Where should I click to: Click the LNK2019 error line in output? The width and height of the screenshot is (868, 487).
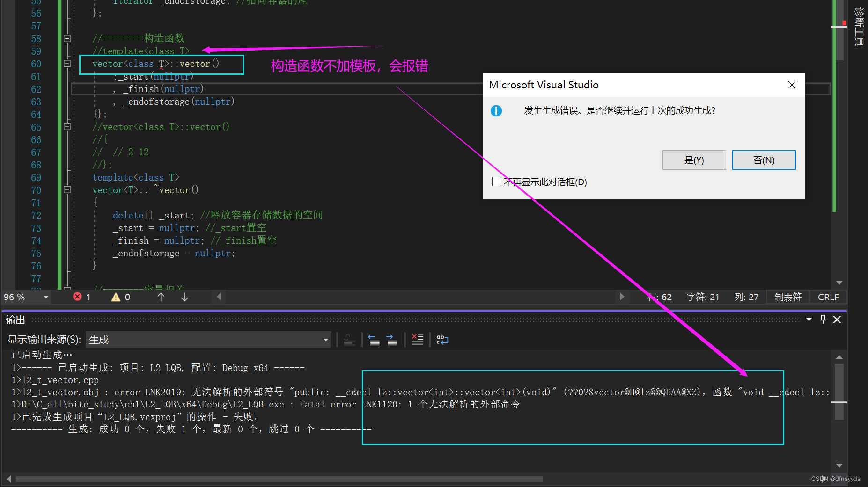tap(420, 392)
